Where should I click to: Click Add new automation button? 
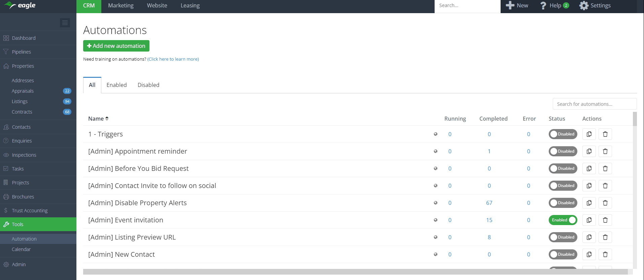(116, 46)
